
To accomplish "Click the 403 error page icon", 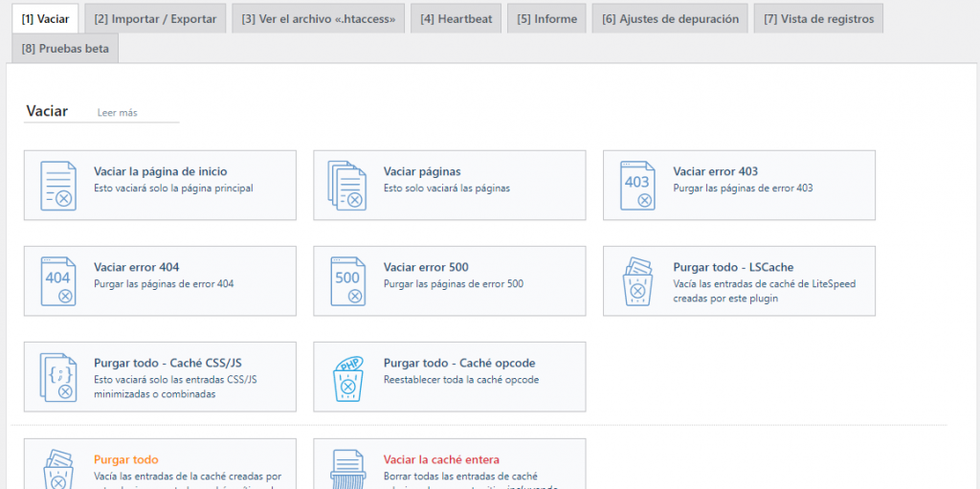I will (638, 186).
